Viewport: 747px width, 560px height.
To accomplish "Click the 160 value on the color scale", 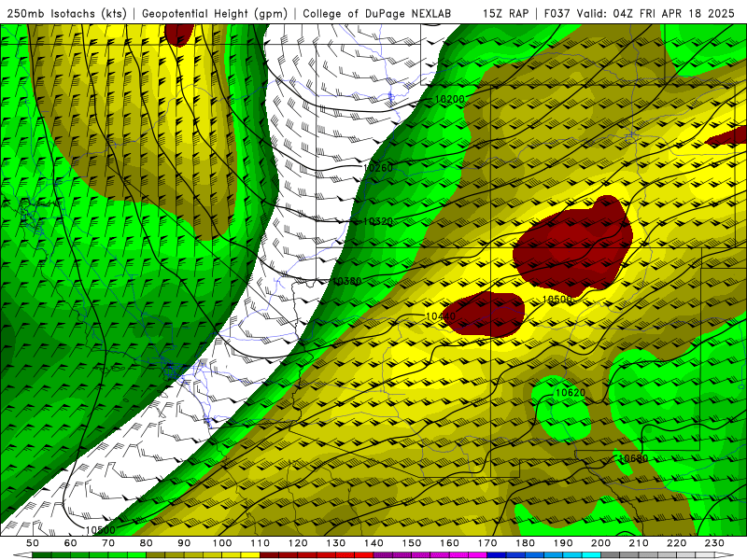I will [x=449, y=543].
